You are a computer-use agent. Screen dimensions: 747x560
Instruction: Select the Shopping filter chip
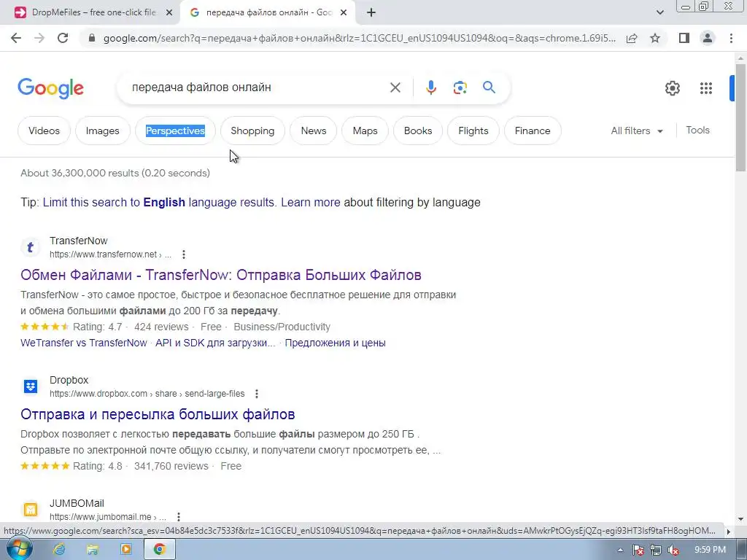coord(252,131)
